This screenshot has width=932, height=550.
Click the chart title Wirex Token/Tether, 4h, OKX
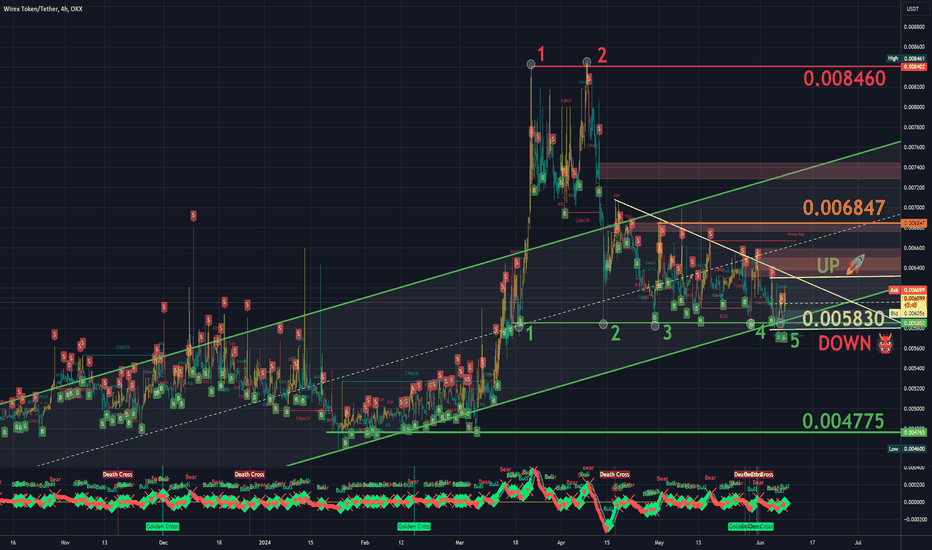coord(41,9)
